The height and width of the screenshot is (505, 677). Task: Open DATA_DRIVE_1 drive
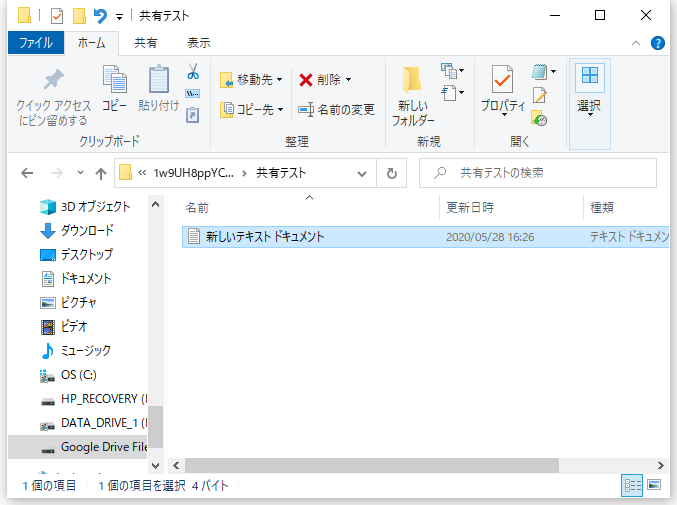click(94, 423)
